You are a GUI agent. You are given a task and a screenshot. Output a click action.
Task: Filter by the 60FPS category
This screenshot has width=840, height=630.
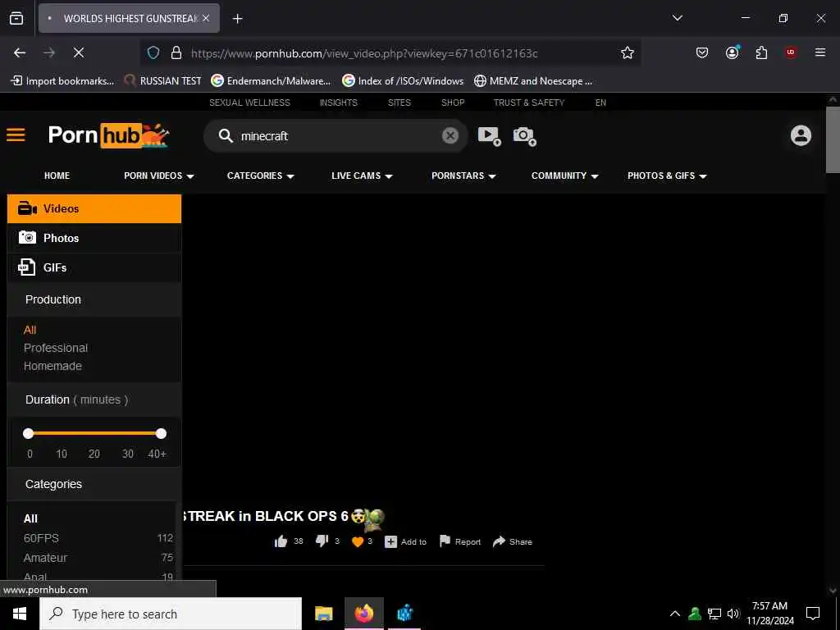coord(41,538)
